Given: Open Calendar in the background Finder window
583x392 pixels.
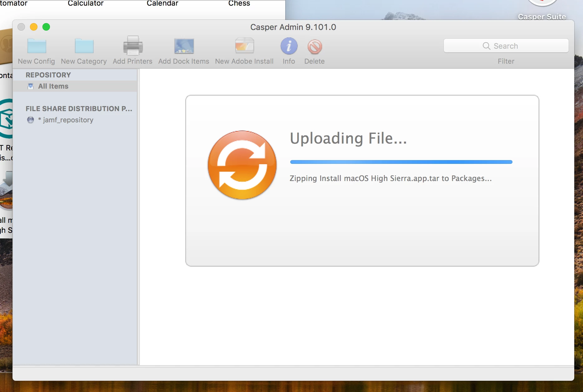Looking at the screenshot, I should tap(162, 3).
